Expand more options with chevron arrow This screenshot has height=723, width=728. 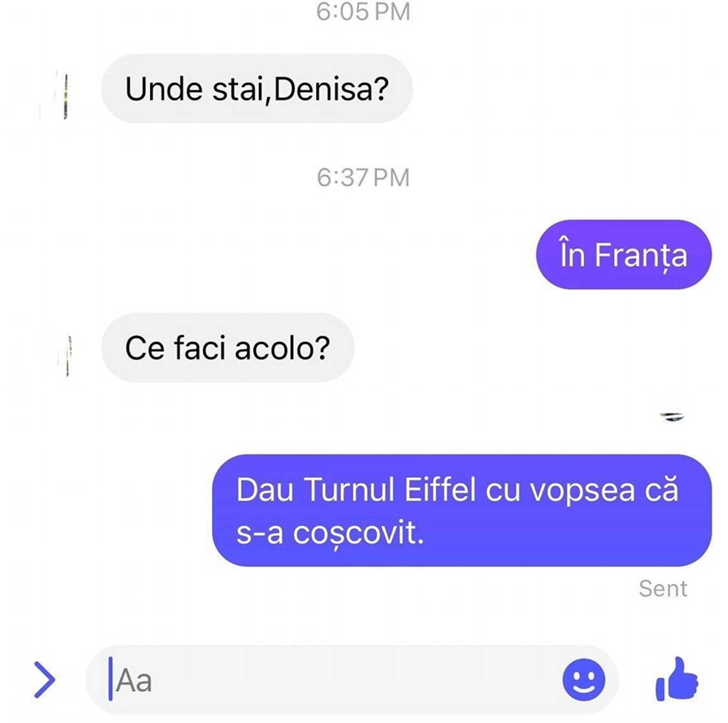45,679
